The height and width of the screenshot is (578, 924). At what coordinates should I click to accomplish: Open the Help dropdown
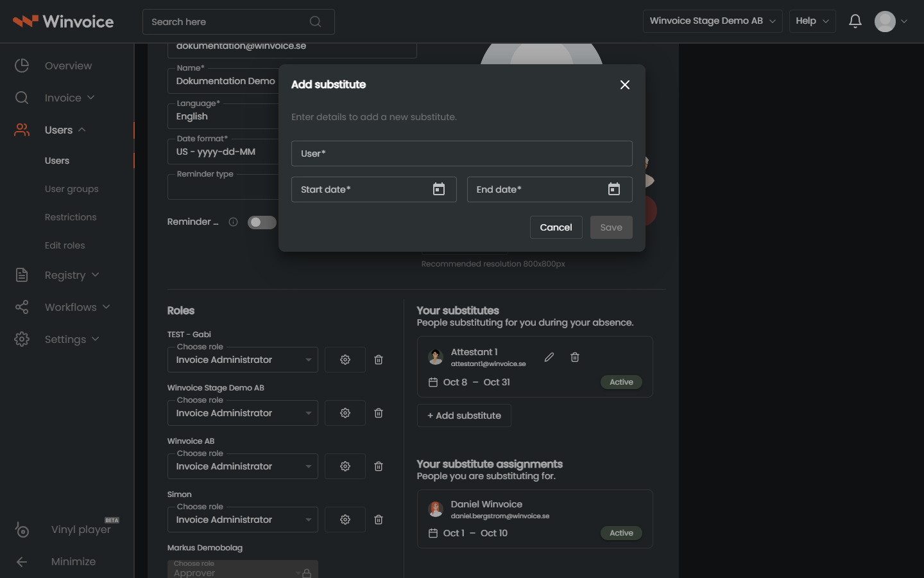pyautogui.click(x=812, y=21)
